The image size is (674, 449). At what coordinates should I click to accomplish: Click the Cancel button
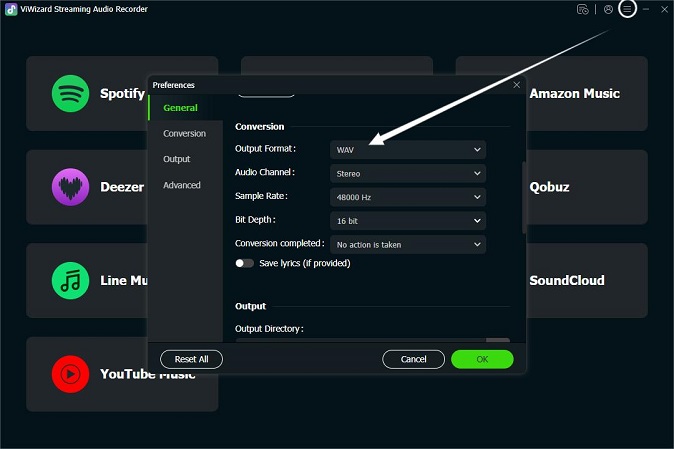[x=413, y=359]
